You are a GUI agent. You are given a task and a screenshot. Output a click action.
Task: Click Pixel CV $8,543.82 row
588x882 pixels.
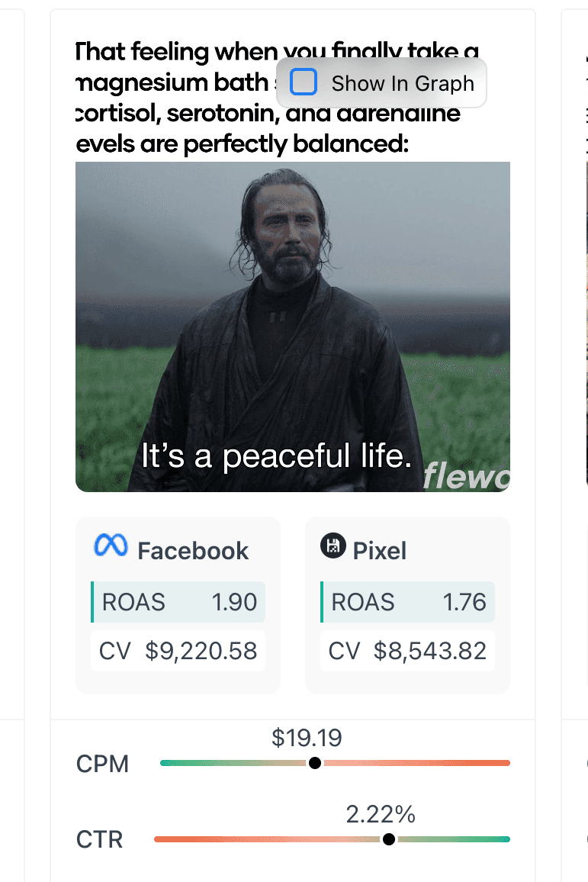[408, 651]
